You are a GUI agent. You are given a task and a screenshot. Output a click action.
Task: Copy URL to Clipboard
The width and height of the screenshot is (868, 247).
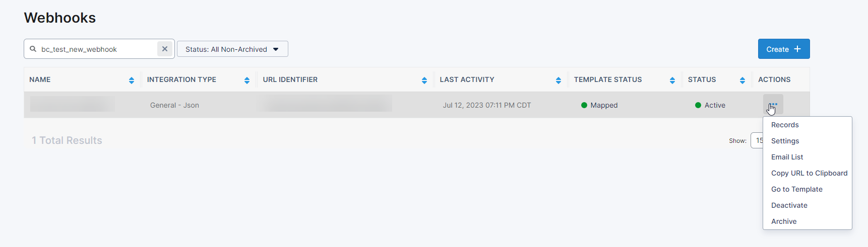point(809,173)
